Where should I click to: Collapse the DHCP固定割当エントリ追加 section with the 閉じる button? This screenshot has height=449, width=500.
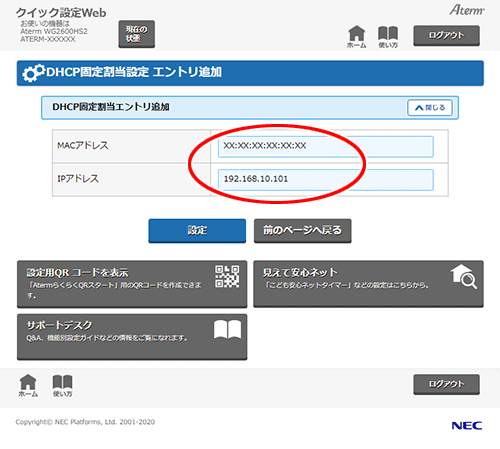click(x=430, y=108)
